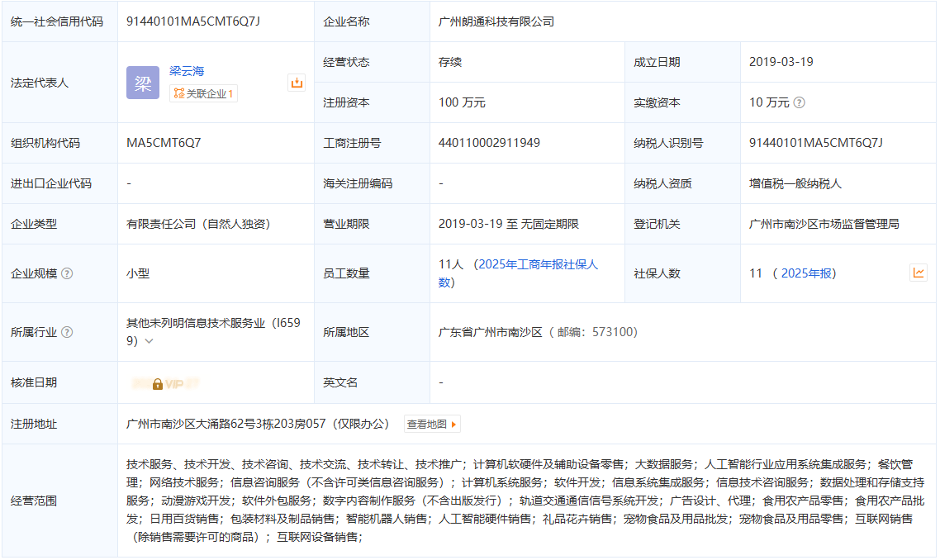Click the 查看地图 button

coord(432,425)
